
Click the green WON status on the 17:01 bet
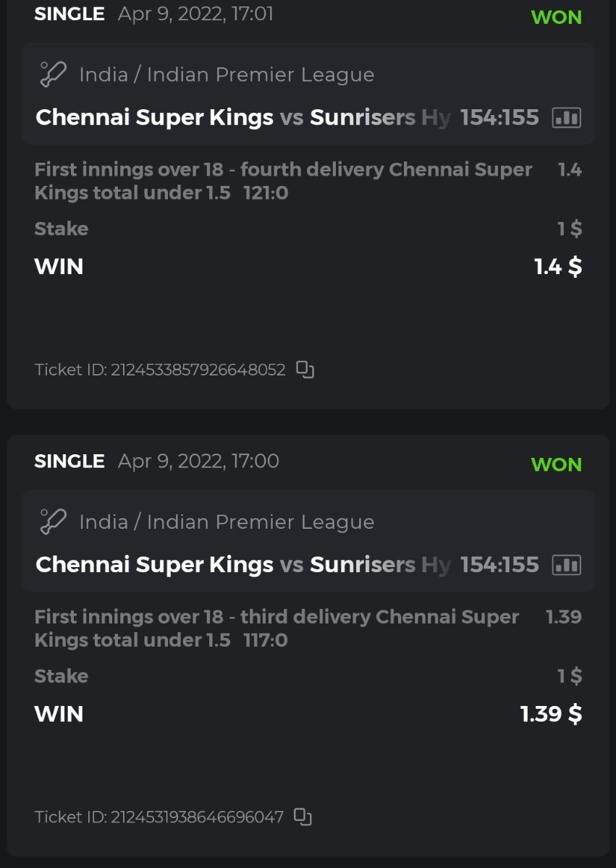pyautogui.click(x=556, y=17)
